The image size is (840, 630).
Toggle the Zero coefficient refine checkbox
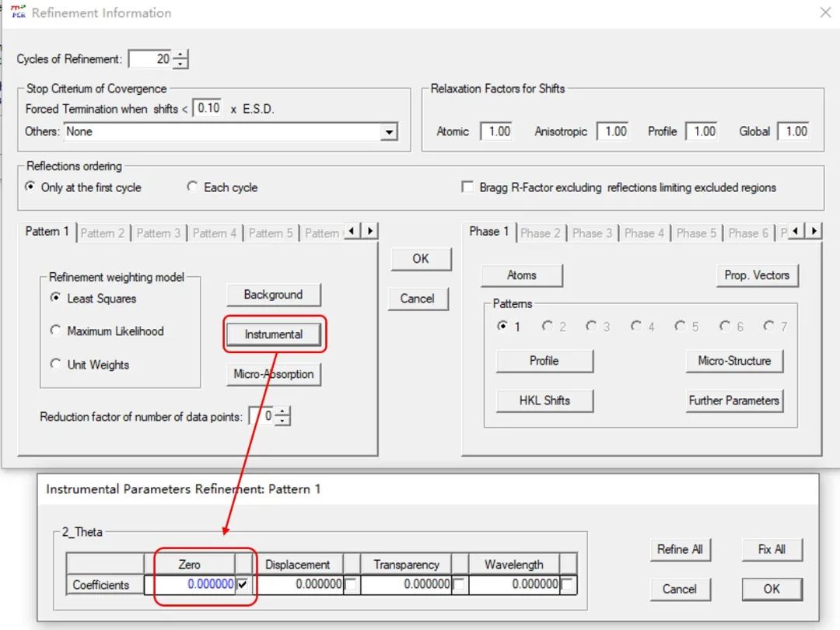pos(243,585)
